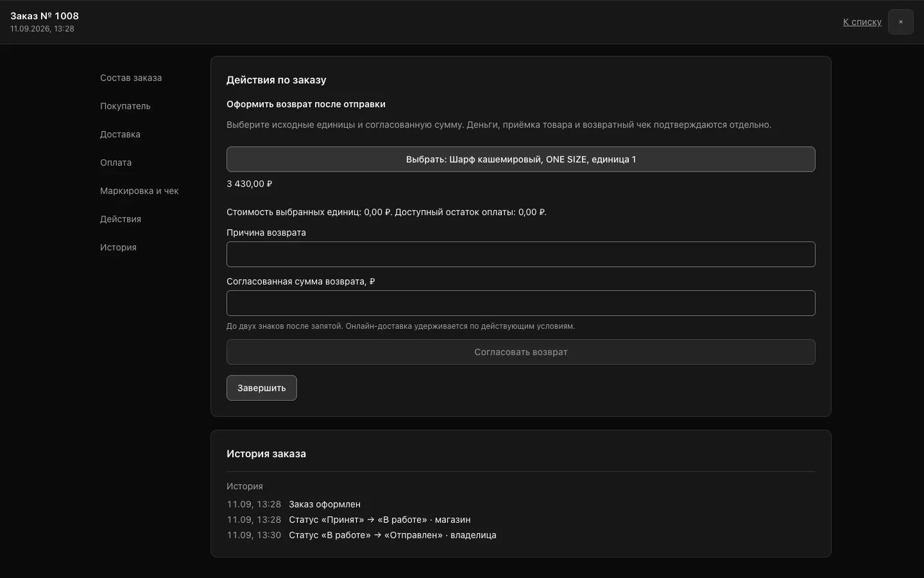Click the price «3 430,00 ₽»
Viewport: 924px width, 578px height.
250,184
